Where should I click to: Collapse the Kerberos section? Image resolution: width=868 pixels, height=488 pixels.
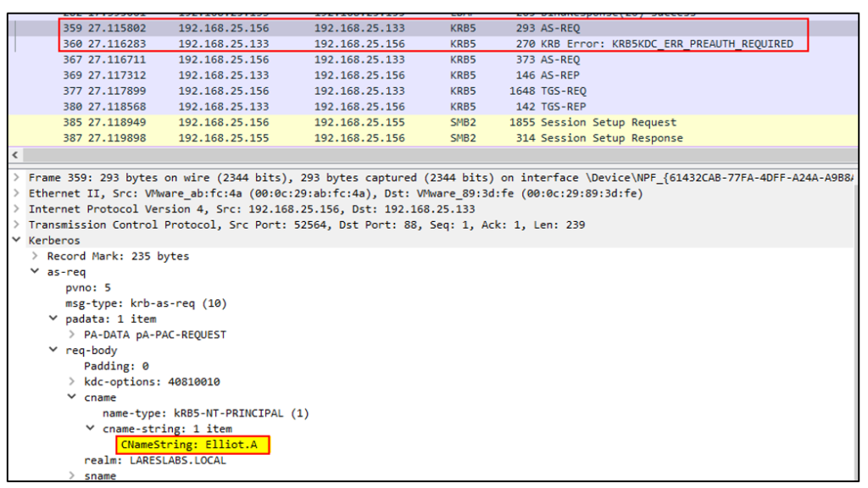tap(17, 240)
